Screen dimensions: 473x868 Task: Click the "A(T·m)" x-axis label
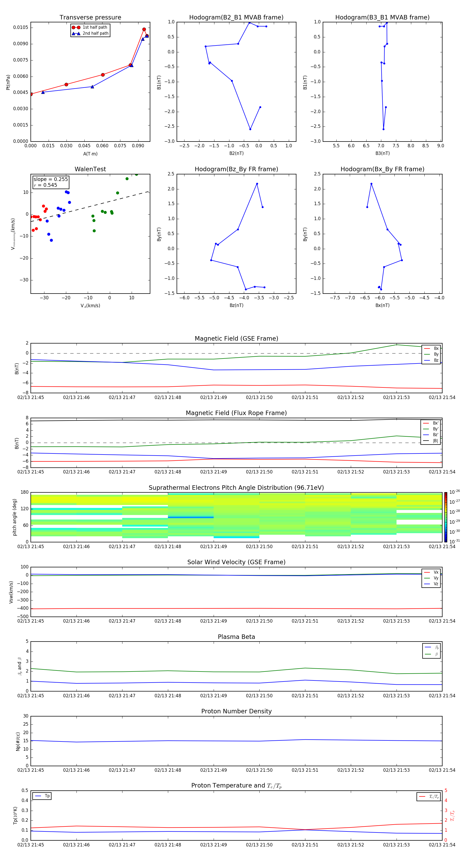[x=90, y=154]
